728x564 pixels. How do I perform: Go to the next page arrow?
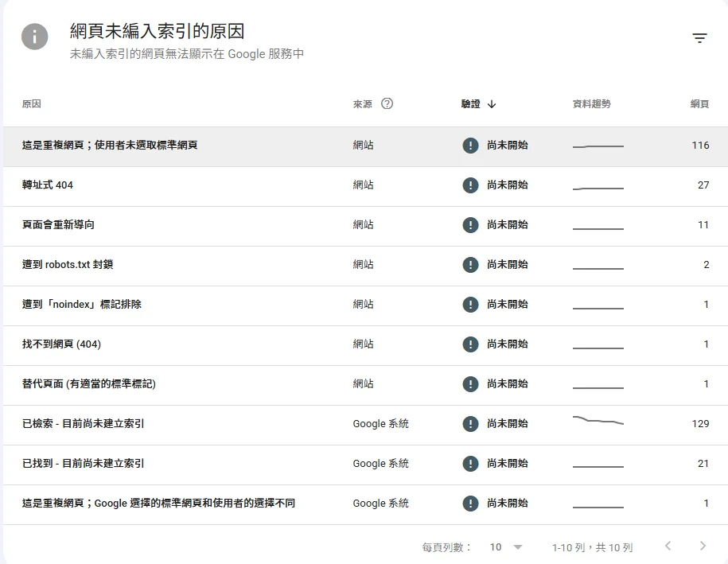(x=703, y=546)
